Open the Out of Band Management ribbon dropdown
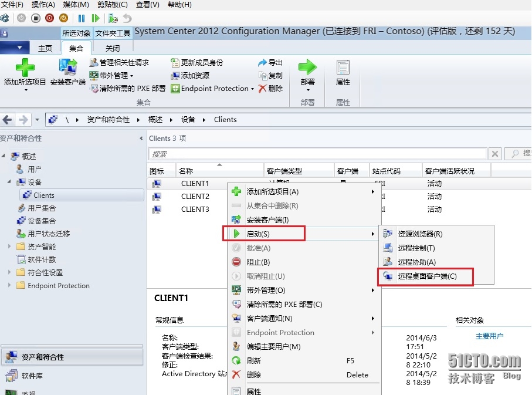This screenshot has height=395, width=532. pyautogui.click(x=131, y=76)
